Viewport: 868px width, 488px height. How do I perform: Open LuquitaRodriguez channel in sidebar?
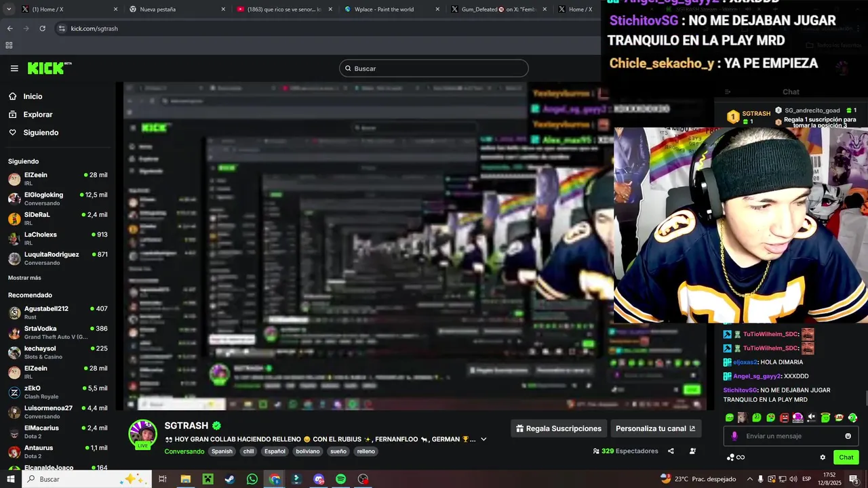[58, 258]
